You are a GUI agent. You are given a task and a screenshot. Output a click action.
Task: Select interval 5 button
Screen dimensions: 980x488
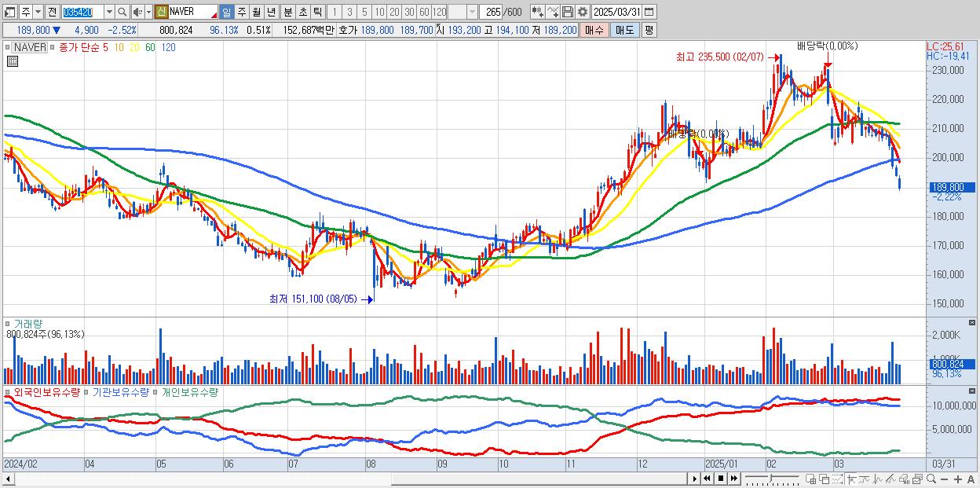pyautogui.click(x=364, y=12)
